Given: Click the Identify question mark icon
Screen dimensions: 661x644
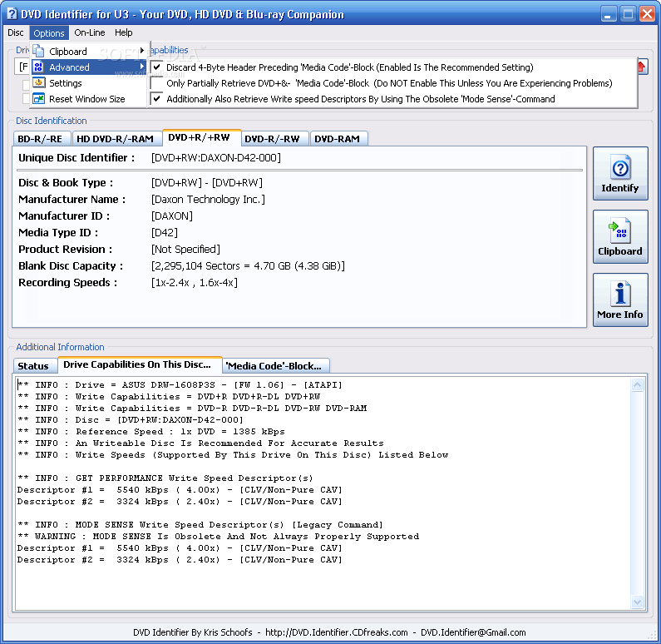Looking at the screenshot, I should (619, 168).
